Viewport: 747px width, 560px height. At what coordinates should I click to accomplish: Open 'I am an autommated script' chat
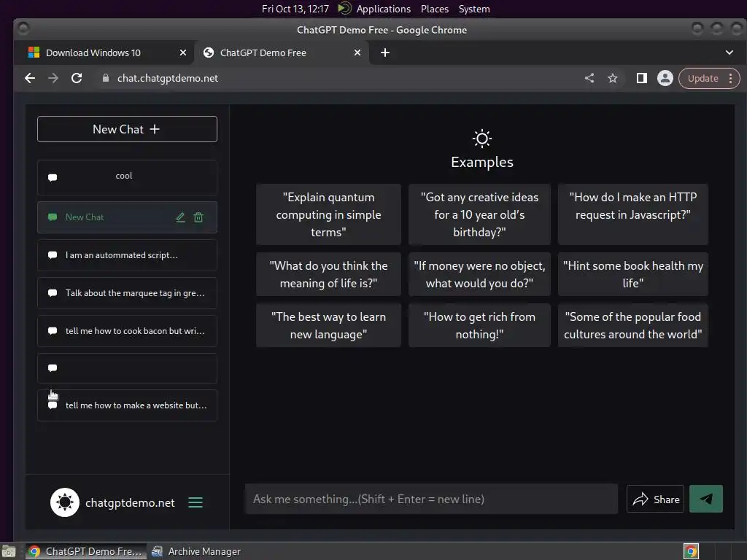click(x=127, y=255)
